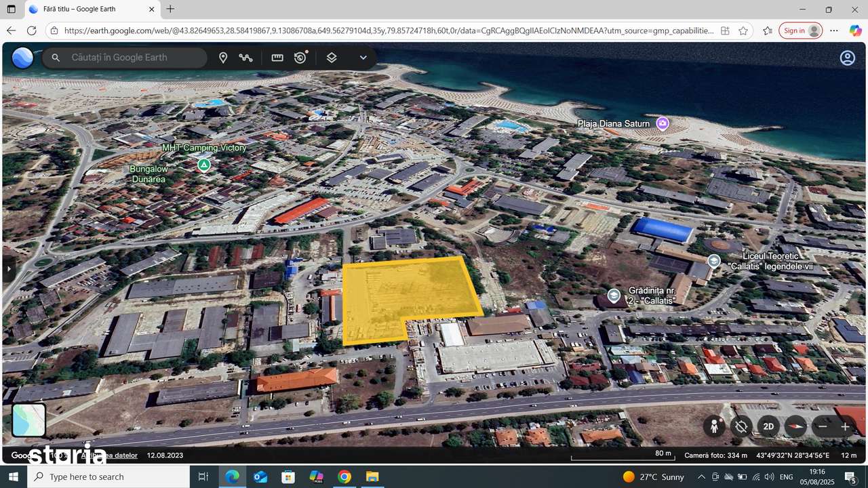The height and width of the screenshot is (488, 868).
Task: Activate Street View pegman
Action: [x=713, y=426]
